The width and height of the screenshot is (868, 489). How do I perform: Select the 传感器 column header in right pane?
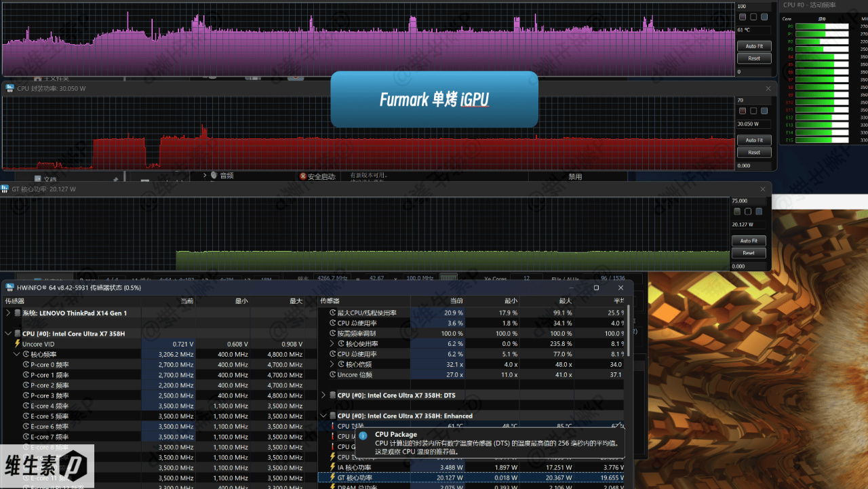click(x=330, y=300)
